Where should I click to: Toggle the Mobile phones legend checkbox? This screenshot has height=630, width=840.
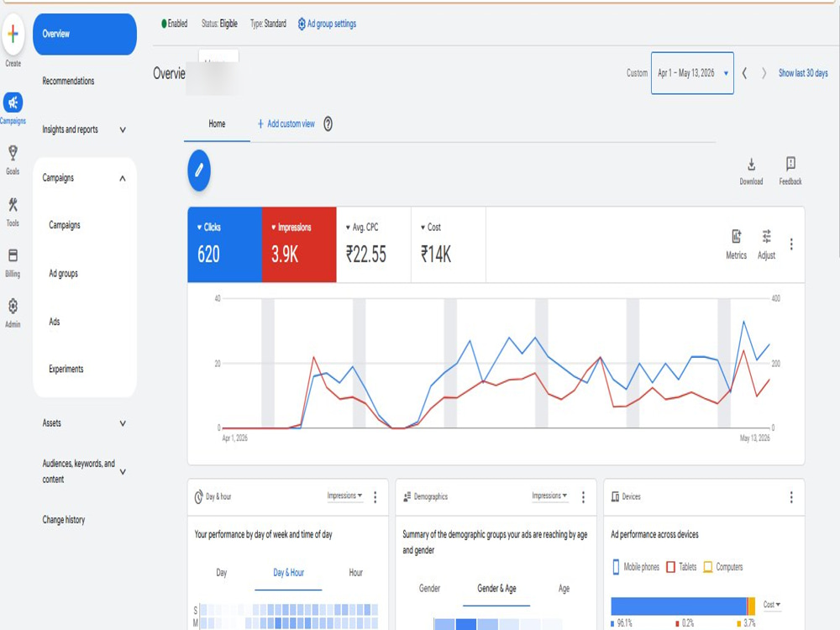click(x=616, y=567)
